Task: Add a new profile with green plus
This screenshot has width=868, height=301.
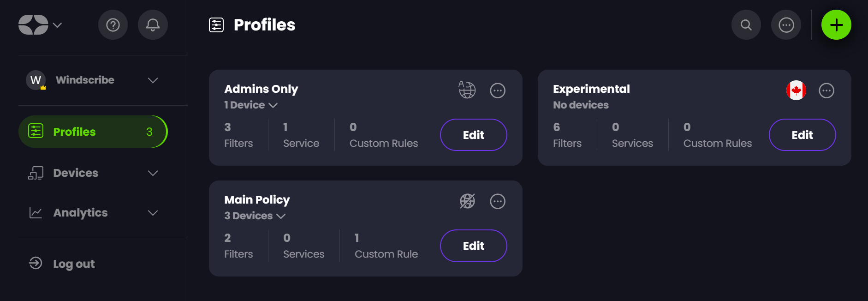Action: pos(836,25)
